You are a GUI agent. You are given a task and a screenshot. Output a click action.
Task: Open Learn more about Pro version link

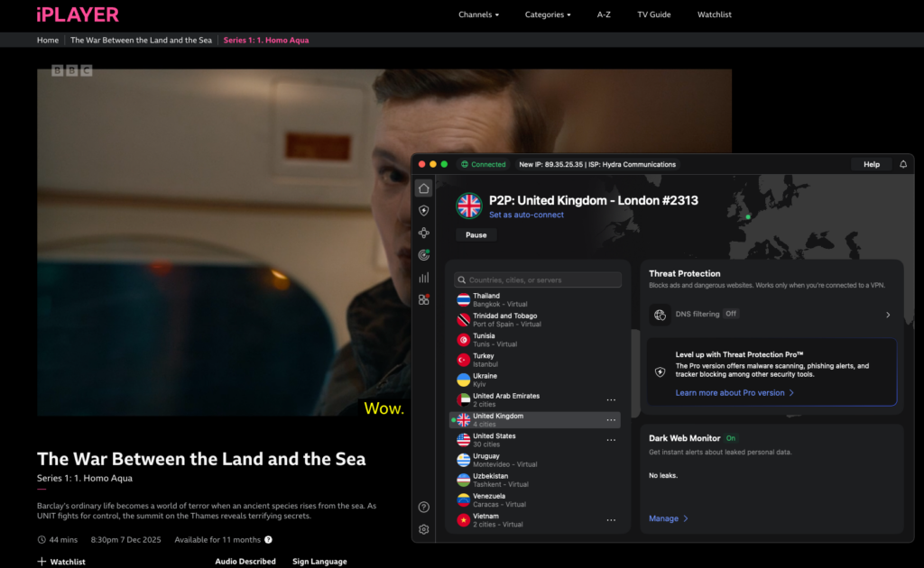point(735,392)
